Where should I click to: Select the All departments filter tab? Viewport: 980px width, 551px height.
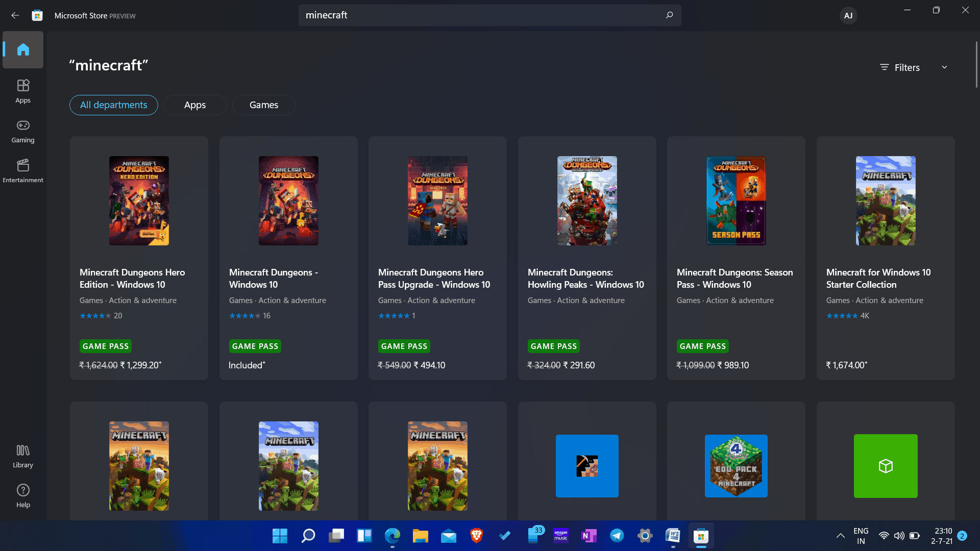pos(113,104)
